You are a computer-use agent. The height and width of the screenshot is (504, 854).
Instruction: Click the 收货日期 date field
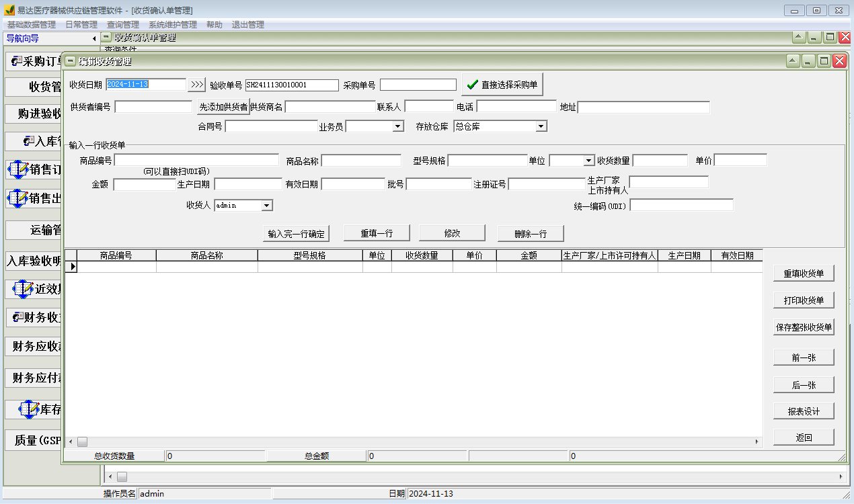click(x=145, y=85)
